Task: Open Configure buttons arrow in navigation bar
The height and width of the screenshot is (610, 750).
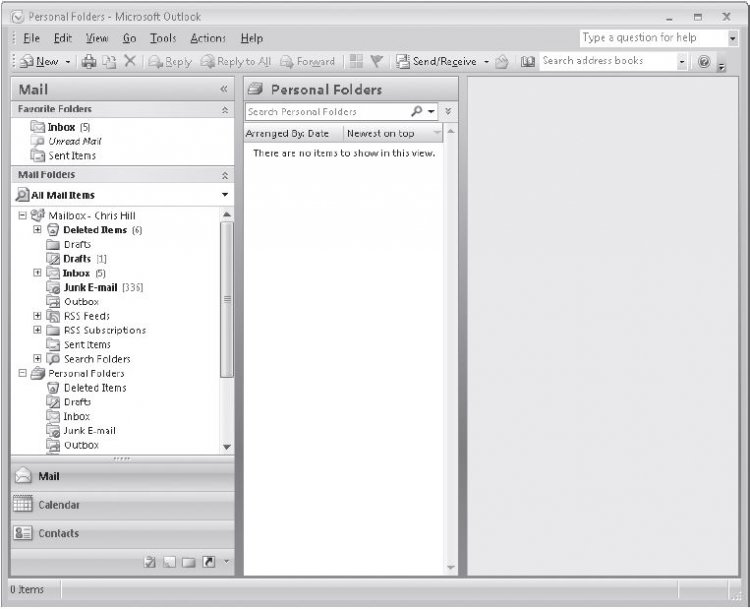Action: click(x=227, y=561)
